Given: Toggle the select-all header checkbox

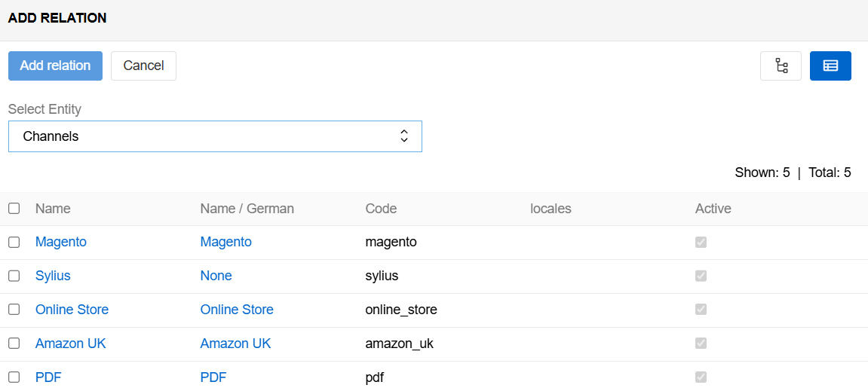Looking at the screenshot, I should click(x=14, y=209).
